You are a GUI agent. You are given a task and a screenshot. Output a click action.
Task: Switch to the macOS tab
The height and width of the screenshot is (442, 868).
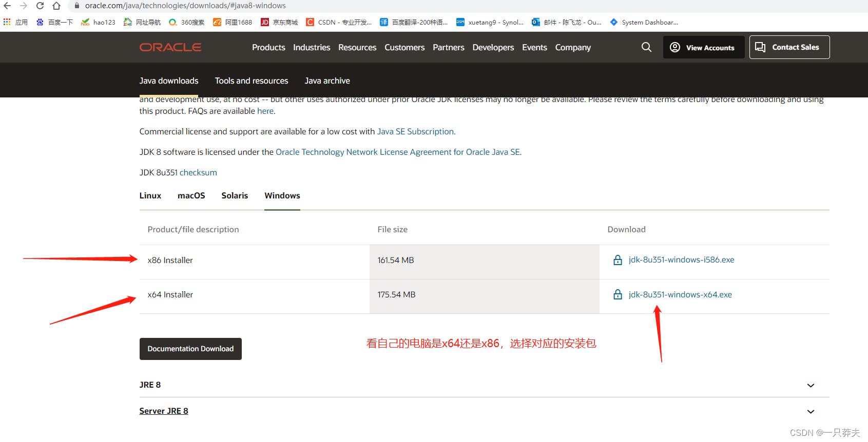tap(191, 195)
